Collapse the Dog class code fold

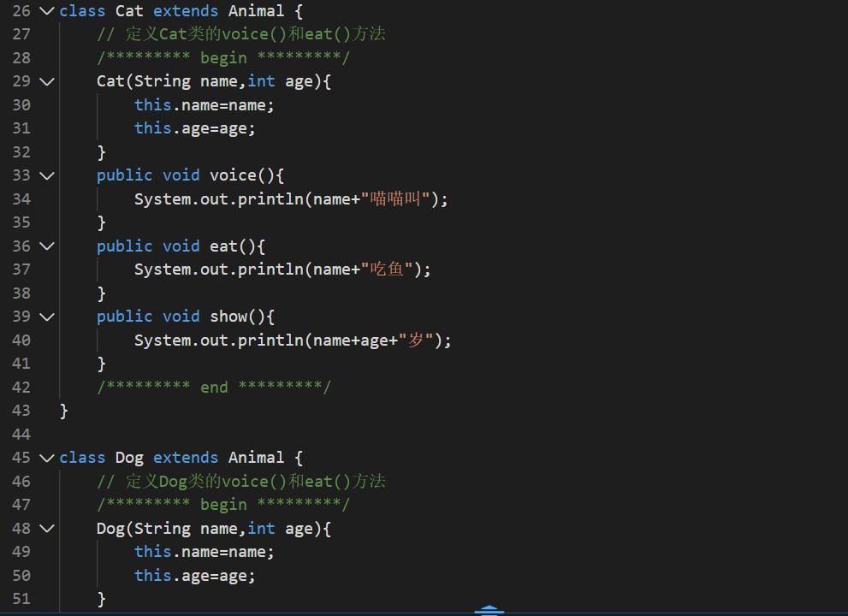coord(47,458)
